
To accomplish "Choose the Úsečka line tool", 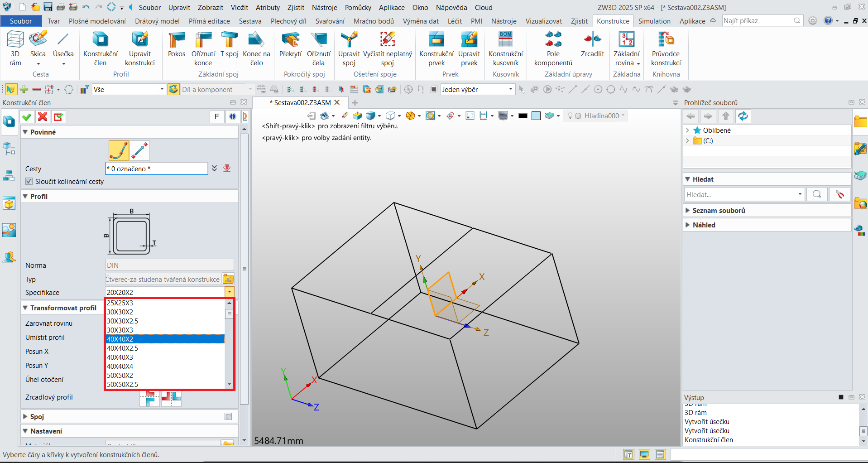I will click(x=63, y=48).
